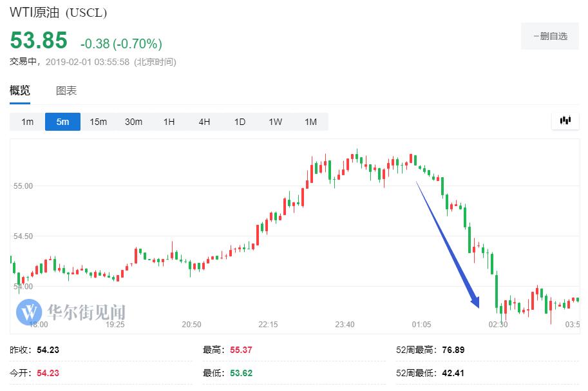The width and height of the screenshot is (588, 391).
Task: Open the 概览 overview tab
Action: (x=20, y=91)
